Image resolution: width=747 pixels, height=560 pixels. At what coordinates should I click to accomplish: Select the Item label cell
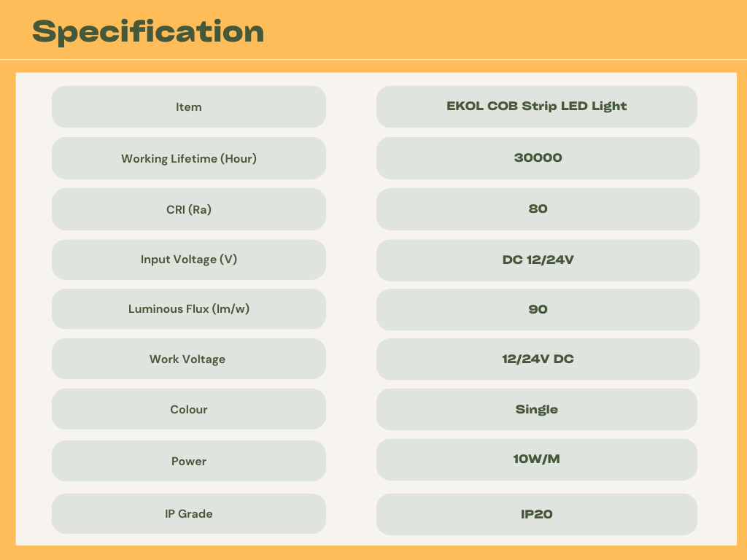189,106
